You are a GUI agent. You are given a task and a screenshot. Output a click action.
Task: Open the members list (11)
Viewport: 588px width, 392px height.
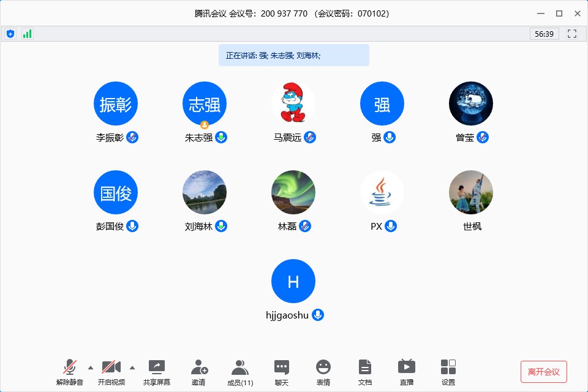[239, 372]
